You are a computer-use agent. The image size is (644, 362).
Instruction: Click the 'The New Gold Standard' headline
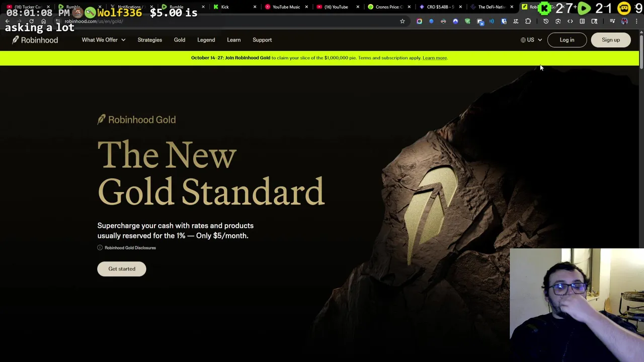click(211, 173)
